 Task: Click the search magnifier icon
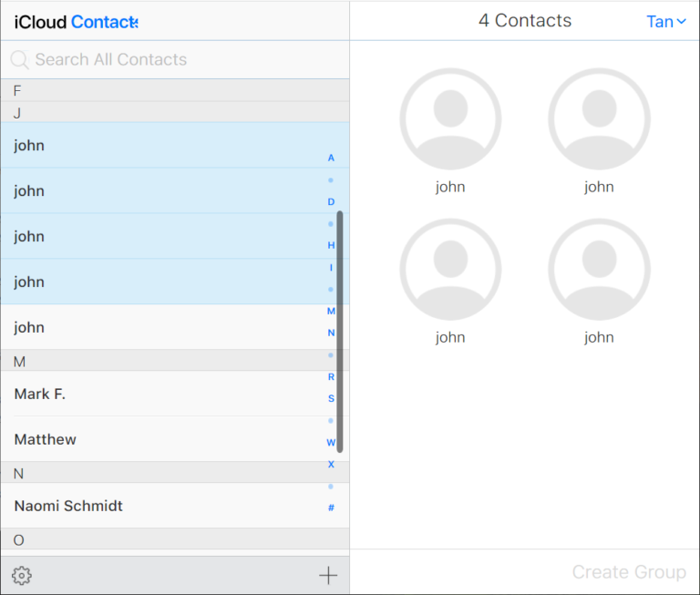[x=19, y=60]
